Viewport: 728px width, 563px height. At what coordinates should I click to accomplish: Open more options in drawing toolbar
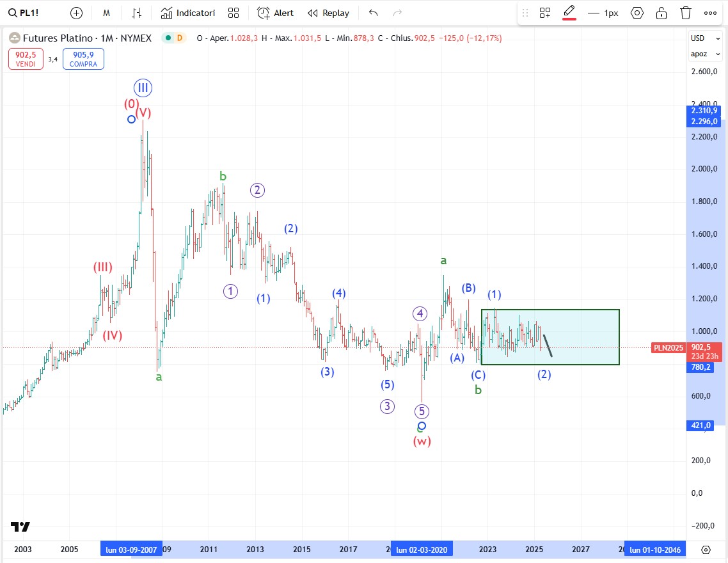[710, 13]
